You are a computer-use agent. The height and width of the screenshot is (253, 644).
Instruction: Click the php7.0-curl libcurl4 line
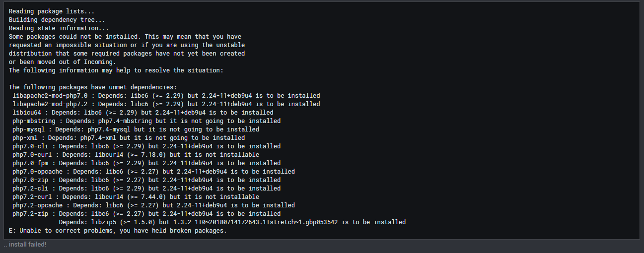pos(136,155)
